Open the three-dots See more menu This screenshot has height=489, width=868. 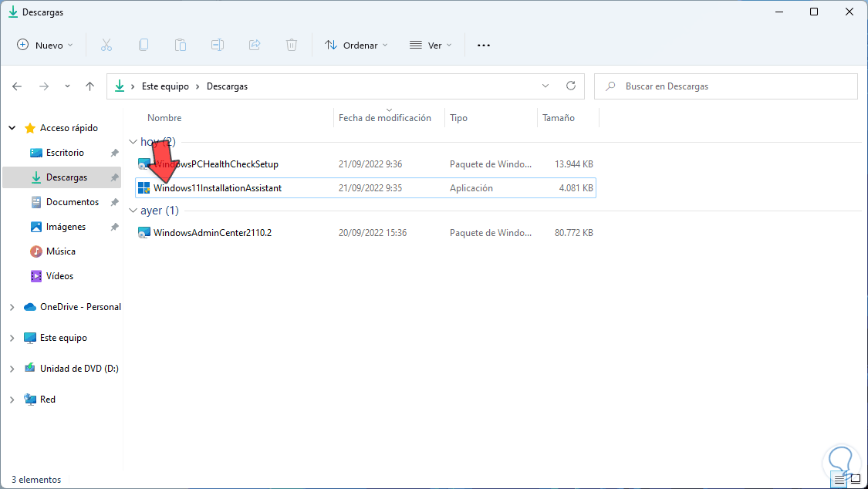[484, 46]
